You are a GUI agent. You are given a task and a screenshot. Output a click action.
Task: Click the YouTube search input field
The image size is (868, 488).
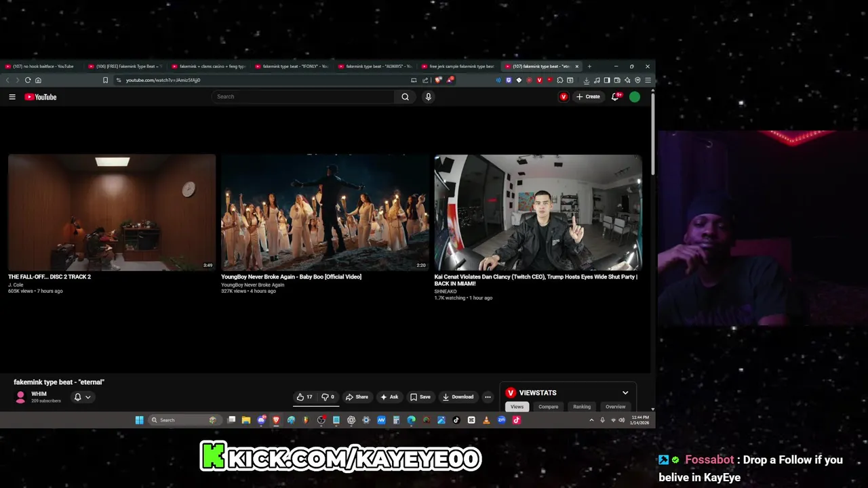tap(303, 97)
